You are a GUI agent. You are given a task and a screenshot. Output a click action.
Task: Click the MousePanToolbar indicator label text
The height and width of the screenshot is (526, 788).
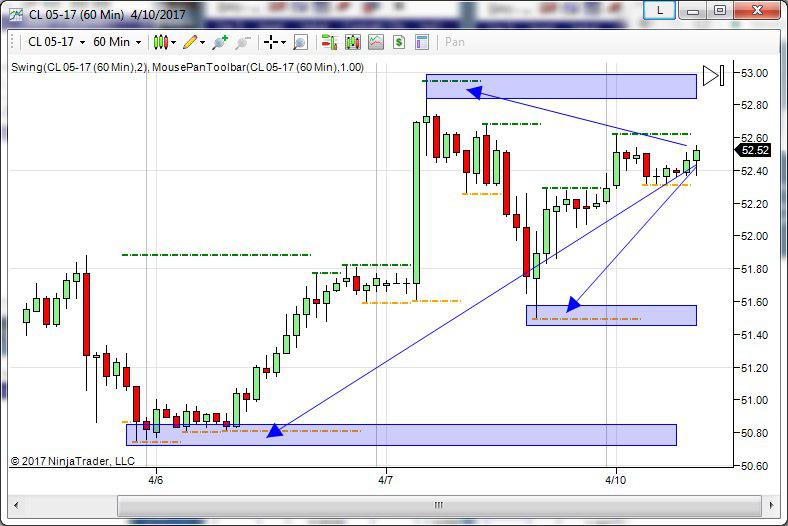[x=258, y=67]
